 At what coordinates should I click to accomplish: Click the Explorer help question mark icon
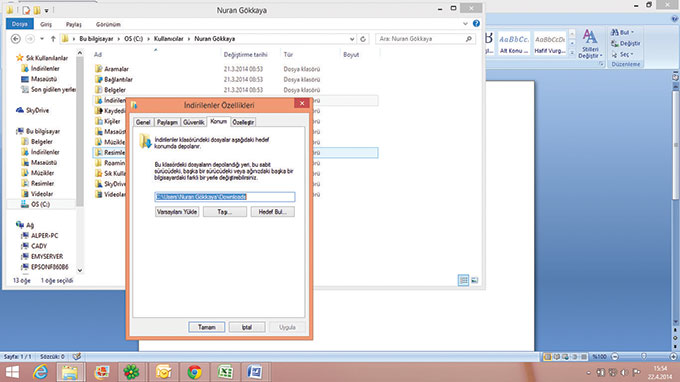coord(476,24)
